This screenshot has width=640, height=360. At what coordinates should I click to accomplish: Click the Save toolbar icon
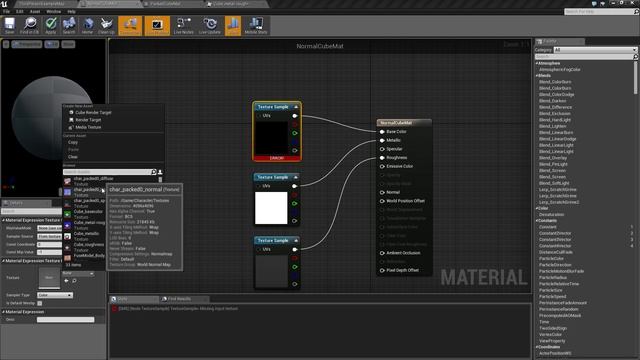(9, 26)
